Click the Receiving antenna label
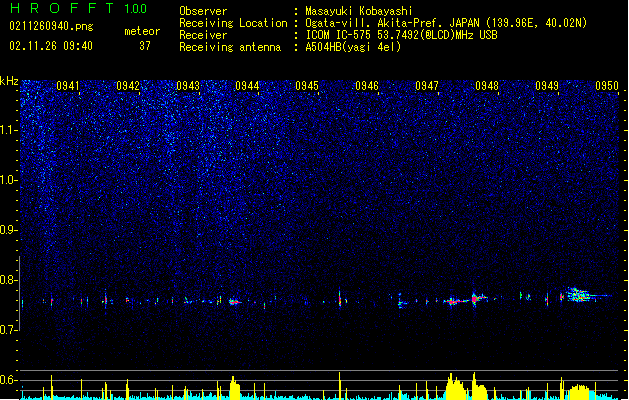The image size is (629, 400). pos(230,47)
